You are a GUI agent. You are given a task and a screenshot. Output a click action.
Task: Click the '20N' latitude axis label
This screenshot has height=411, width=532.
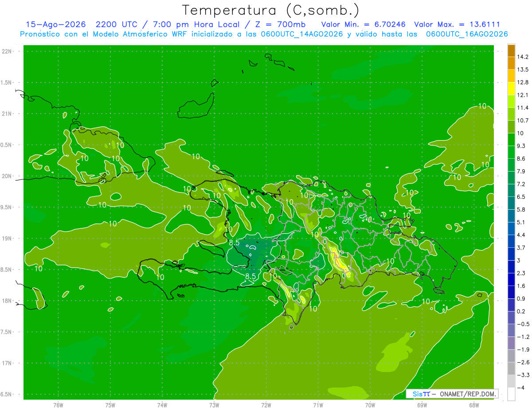pyautogui.click(x=8, y=176)
